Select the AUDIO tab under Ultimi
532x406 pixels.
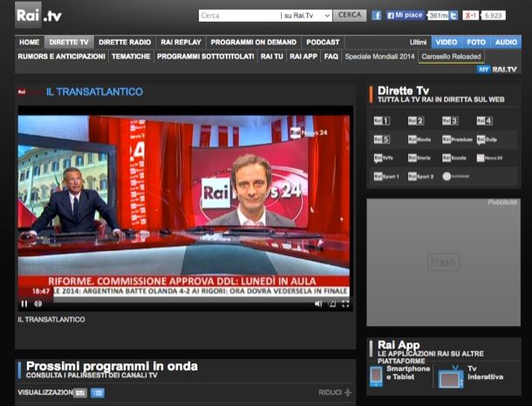point(506,43)
